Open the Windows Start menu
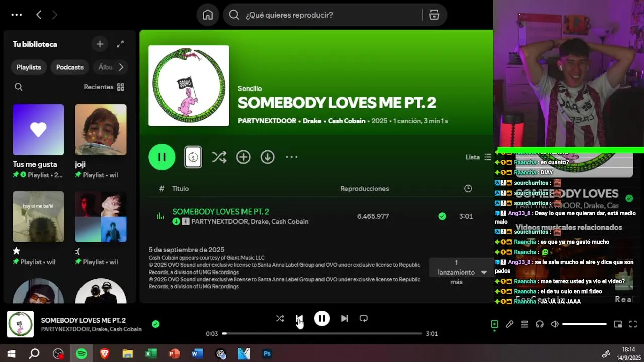644x362 pixels. tap(11, 354)
